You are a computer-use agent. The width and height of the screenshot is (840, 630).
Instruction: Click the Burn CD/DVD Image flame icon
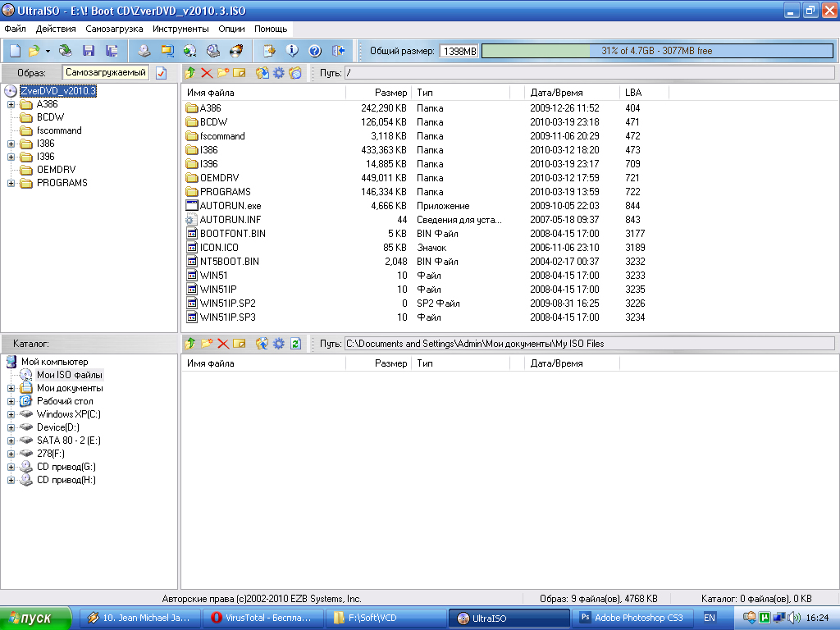(x=236, y=51)
